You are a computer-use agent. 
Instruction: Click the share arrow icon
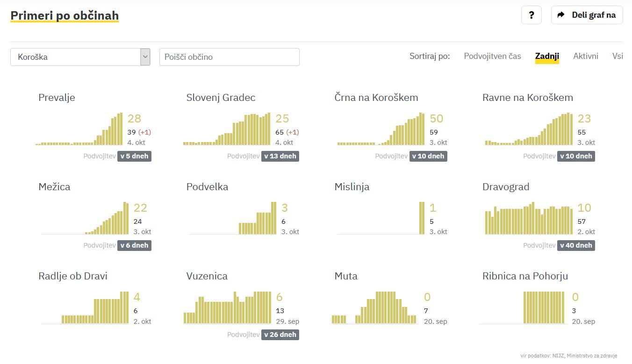[x=561, y=15]
